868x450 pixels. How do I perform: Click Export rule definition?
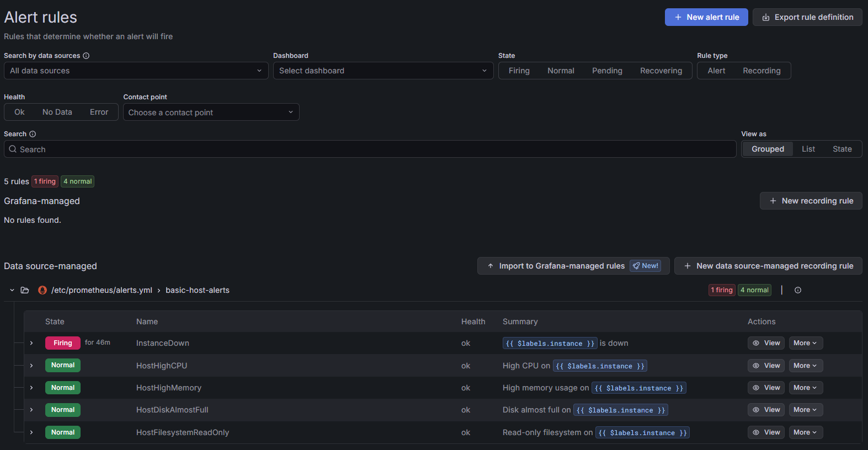[x=807, y=17]
